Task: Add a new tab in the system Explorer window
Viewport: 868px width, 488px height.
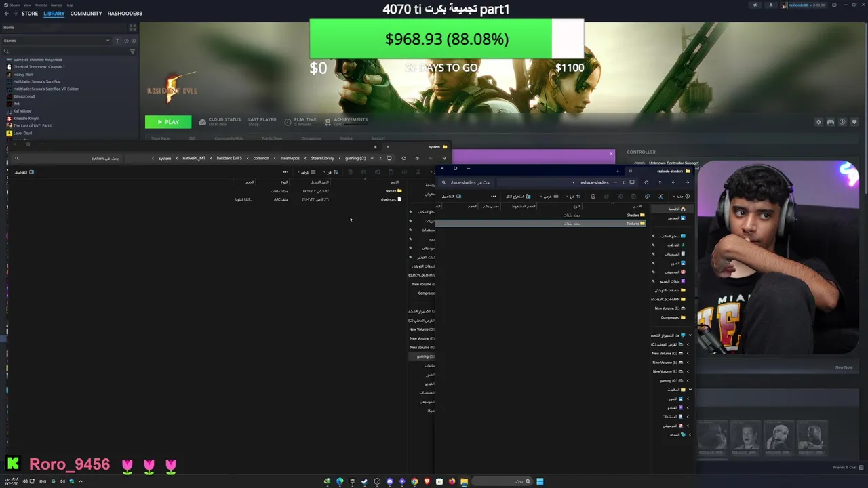Action: (375, 147)
